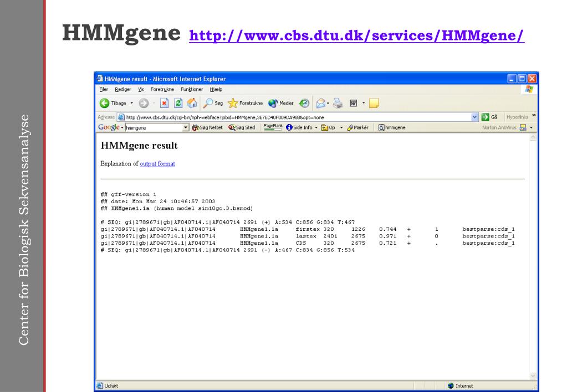Image resolution: width=567 pixels, height=392 pixels.
Task: Expand Op dropdown arrow
Action: tap(341, 127)
